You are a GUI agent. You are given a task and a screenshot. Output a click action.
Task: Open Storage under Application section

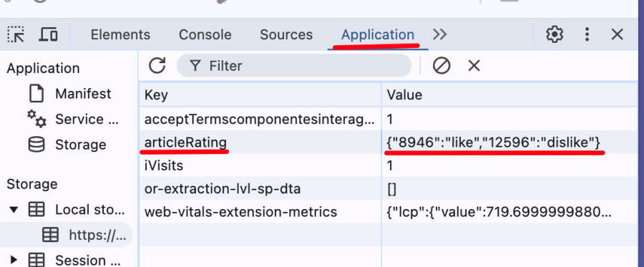pyautogui.click(x=80, y=145)
